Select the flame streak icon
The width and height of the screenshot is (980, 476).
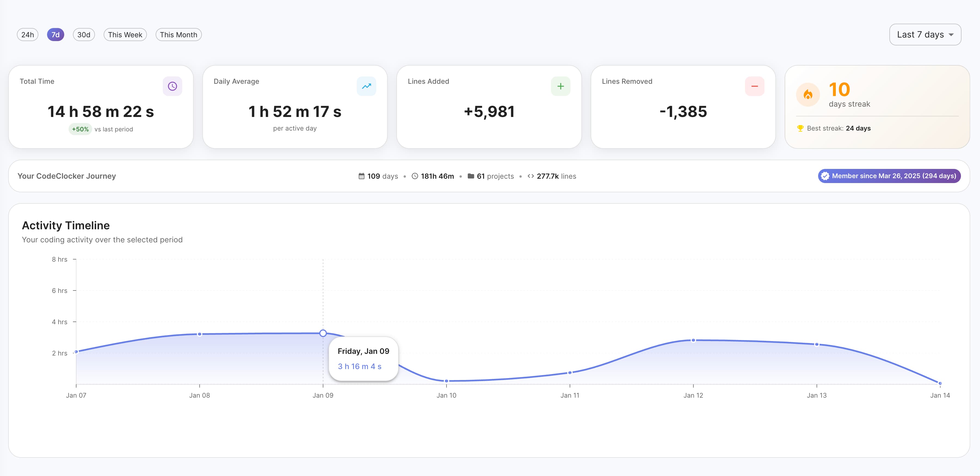coord(808,95)
